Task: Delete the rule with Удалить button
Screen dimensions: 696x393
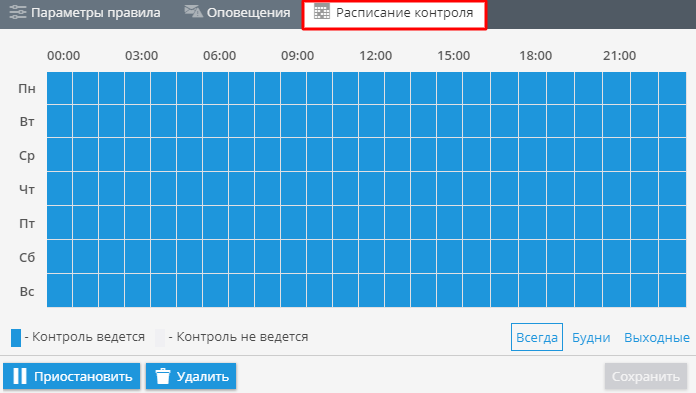Action: (x=191, y=376)
